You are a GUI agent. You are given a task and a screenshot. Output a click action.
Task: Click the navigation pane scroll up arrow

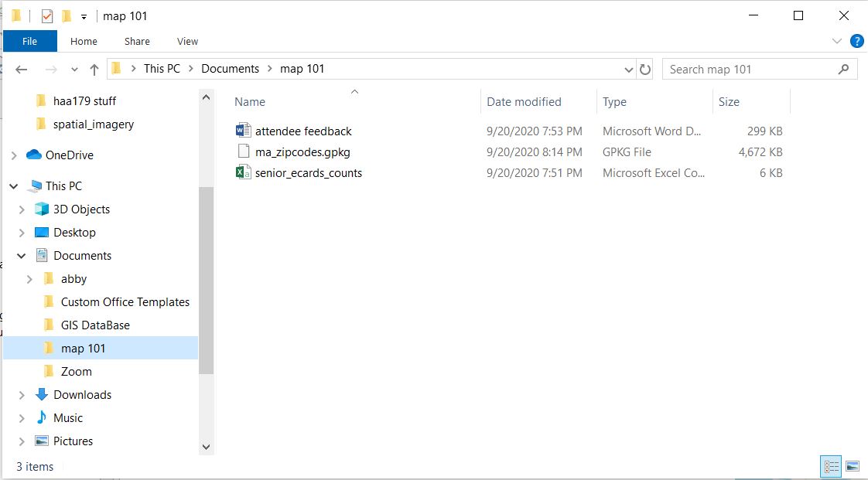point(206,97)
